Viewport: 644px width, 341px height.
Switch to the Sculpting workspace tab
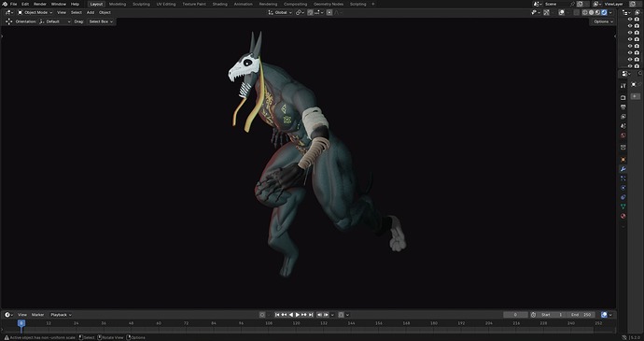pyautogui.click(x=141, y=4)
